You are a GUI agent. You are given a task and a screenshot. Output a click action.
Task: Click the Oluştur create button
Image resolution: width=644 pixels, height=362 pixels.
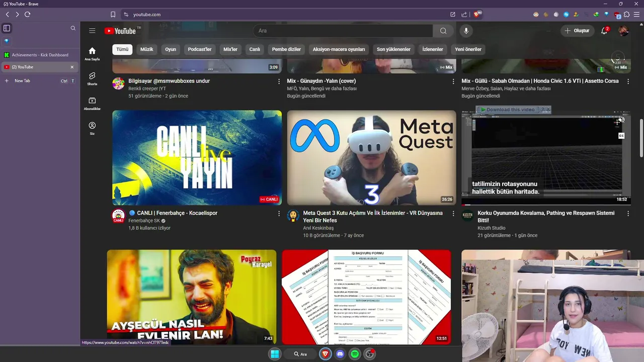point(577,31)
